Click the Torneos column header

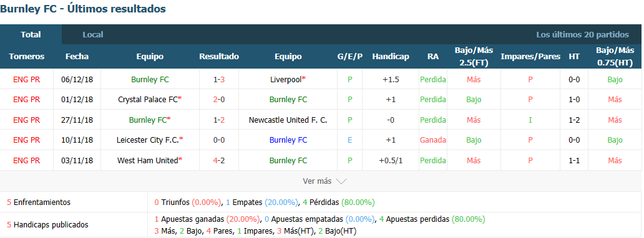[x=27, y=57]
